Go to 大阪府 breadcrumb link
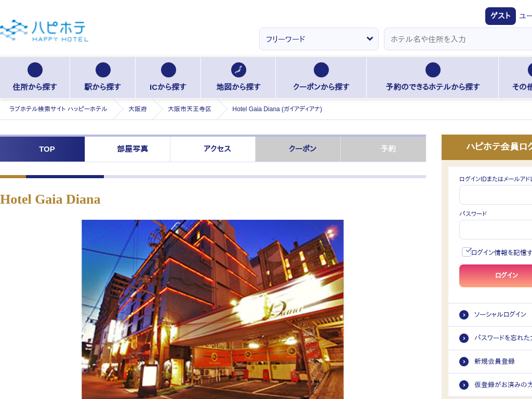The height and width of the screenshot is (399, 532). pos(138,109)
